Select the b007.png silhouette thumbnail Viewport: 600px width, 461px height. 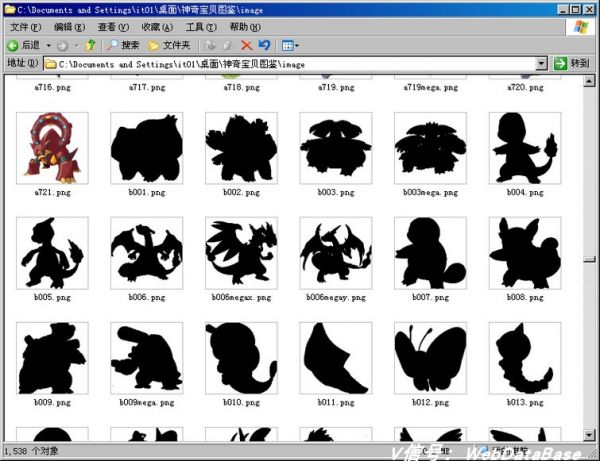430,253
